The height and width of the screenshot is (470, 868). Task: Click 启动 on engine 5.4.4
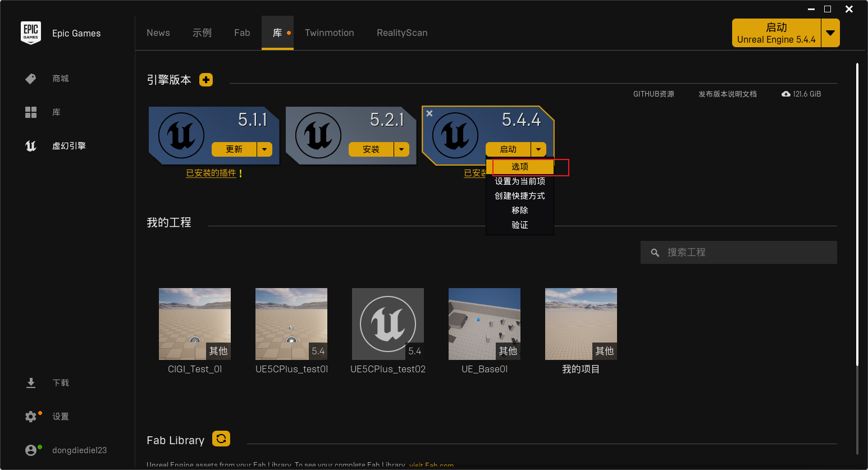[508, 149]
